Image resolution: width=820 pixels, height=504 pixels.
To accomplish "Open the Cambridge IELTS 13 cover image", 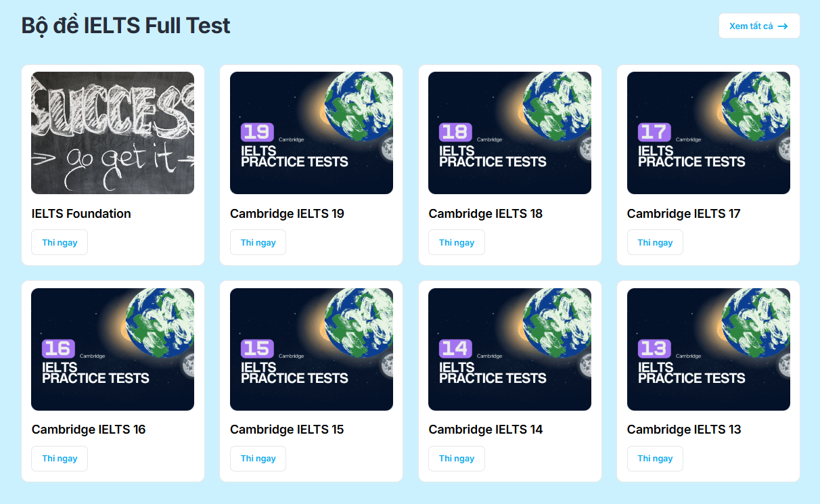I will pos(708,349).
